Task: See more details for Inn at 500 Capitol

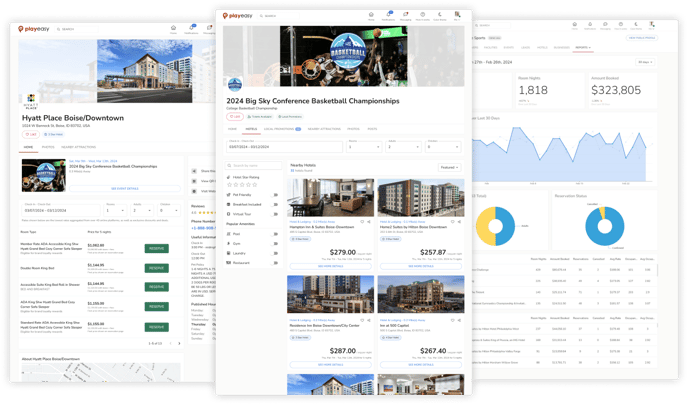Action: (x=421, y=365)
